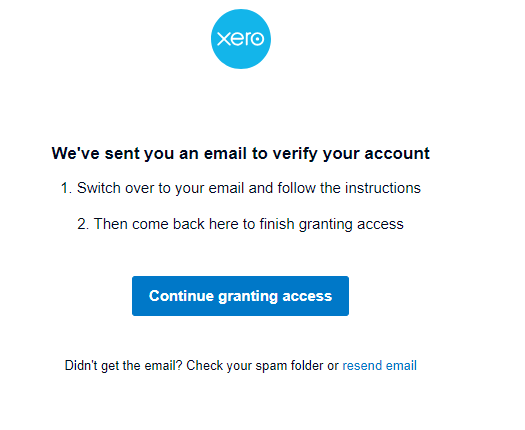This screenshot has width=525, height=430.
Task: Select the verify your account heading
Action: 240,153
